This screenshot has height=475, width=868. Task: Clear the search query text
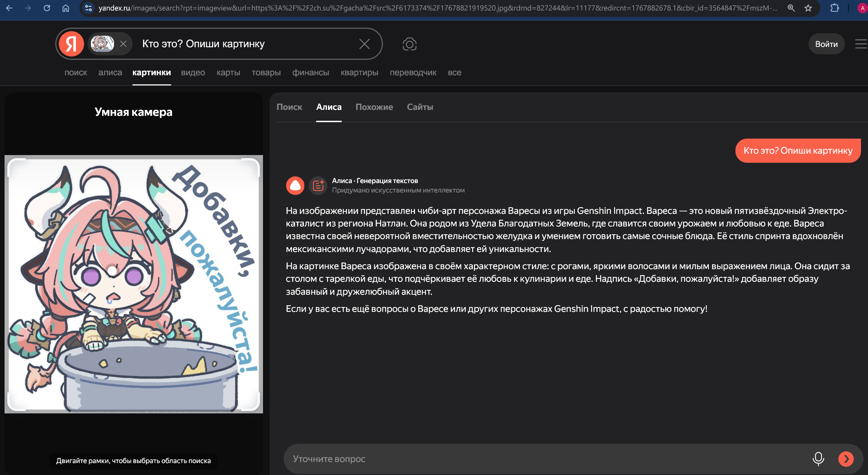point(364,44)
